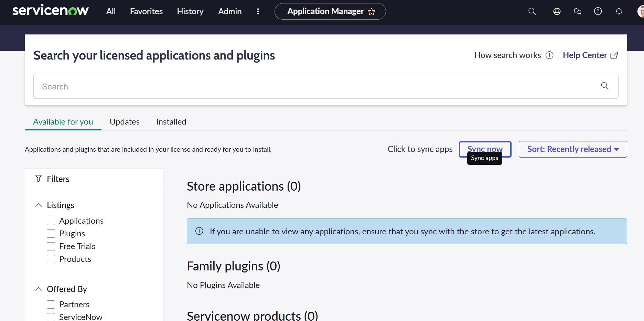Open global search with magnifier icon
The height and width of the screenshot is (321, 644).
coord(532,11)
